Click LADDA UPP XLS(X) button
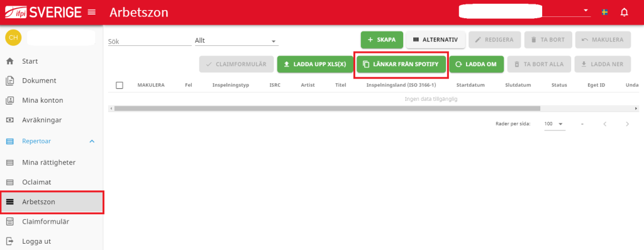 click(x=315, y=65)
